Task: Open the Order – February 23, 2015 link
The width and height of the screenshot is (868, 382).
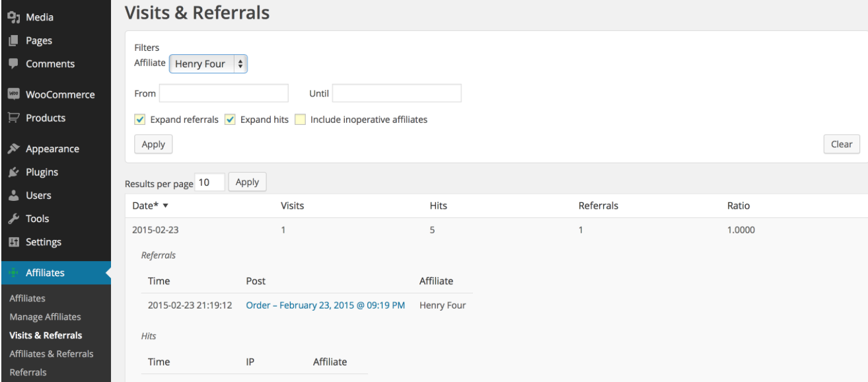Action: (326, 305)
